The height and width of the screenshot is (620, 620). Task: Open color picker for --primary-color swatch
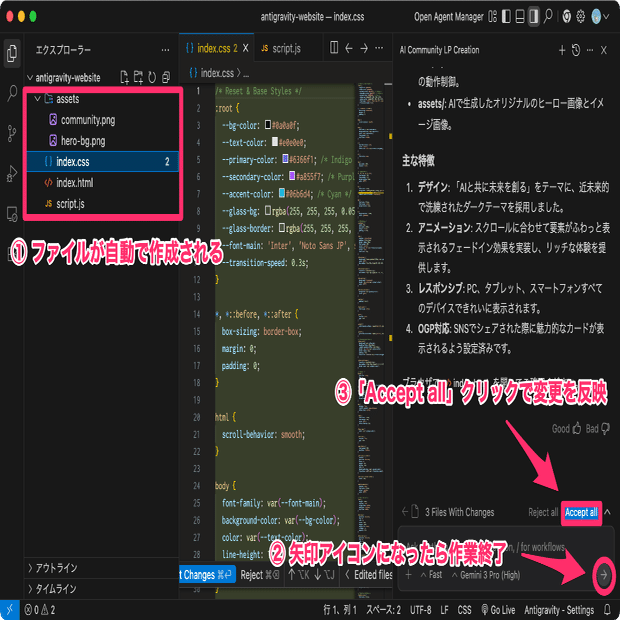coord(285,159)
